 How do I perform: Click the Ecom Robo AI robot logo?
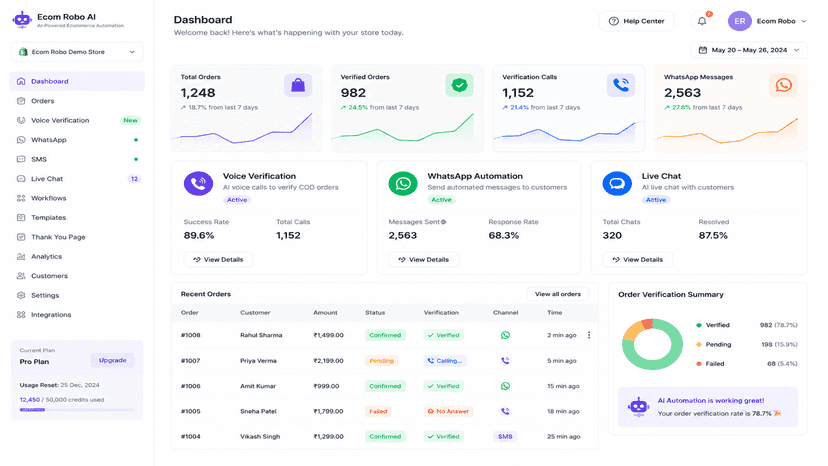pyautogui.click(x=22, y=20)
